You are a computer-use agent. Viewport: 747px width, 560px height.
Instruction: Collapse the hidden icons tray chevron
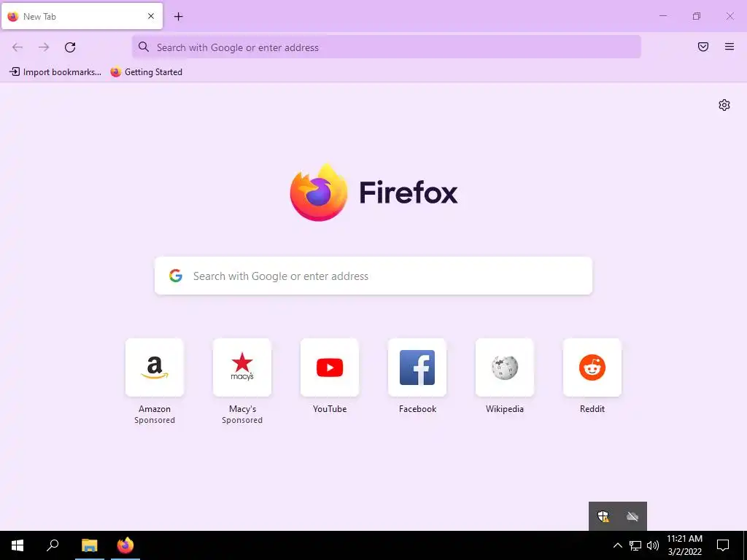coord(617,545)
